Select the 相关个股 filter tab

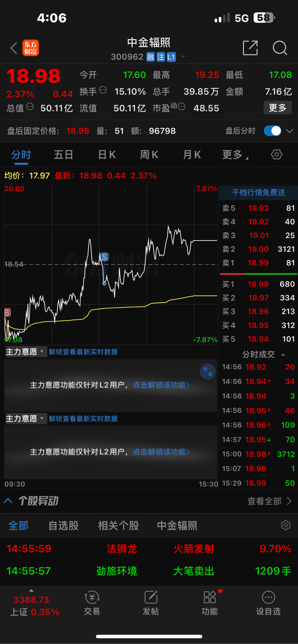(118, 526)
